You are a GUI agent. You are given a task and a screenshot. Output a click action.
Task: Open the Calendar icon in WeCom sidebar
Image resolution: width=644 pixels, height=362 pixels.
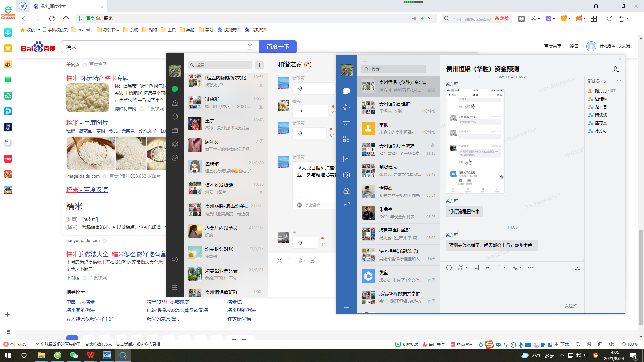346,123
